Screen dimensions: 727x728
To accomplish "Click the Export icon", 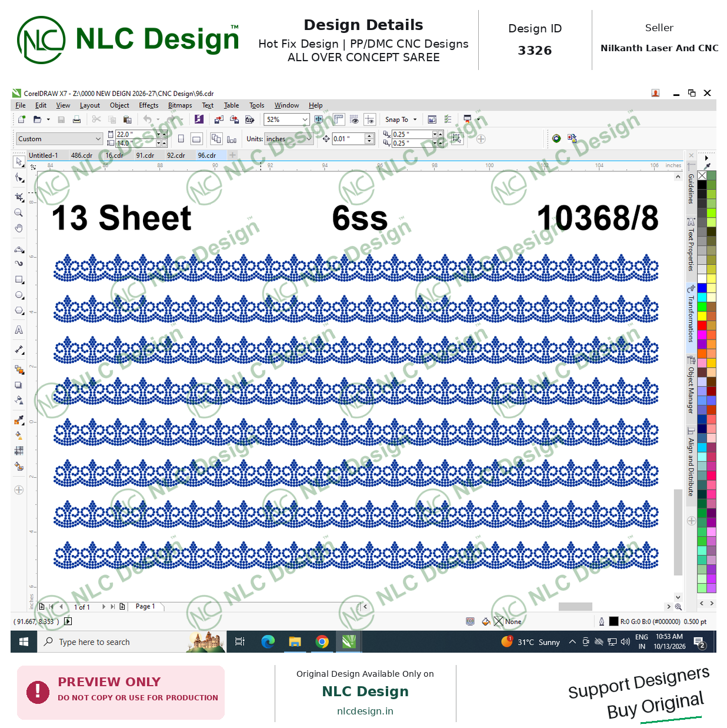I will [x=234, y=119].
